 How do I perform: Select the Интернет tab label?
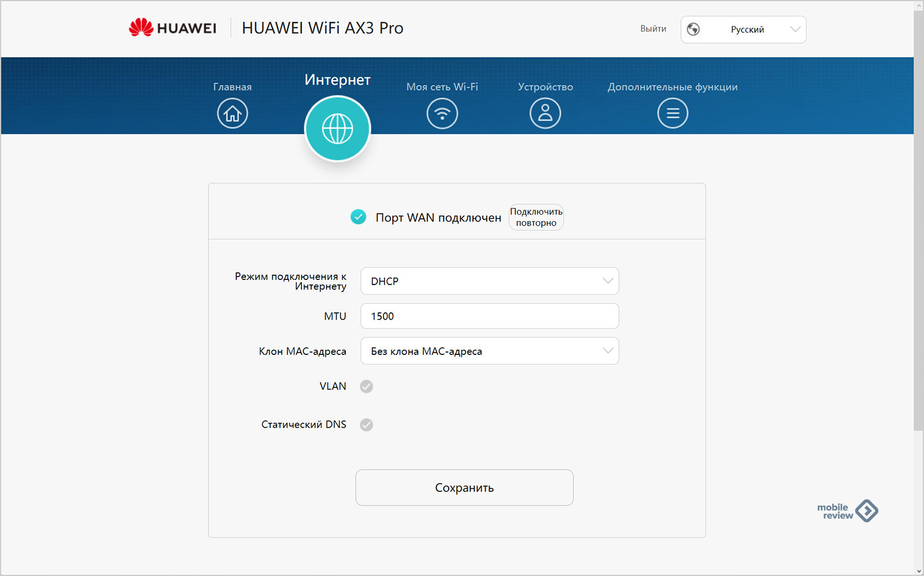337,80
